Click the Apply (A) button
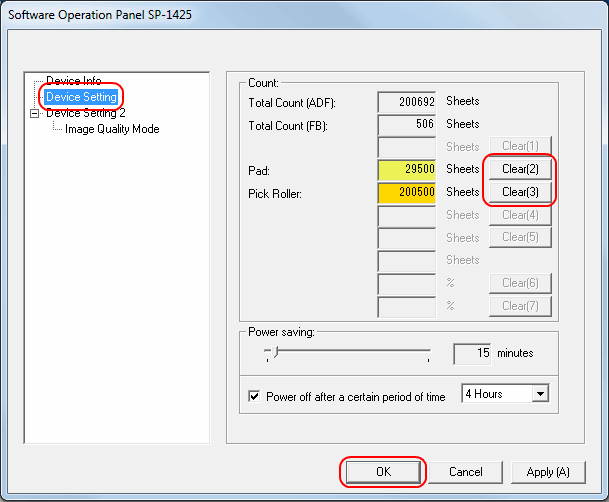The image size is (609, 502). [548, 472]
